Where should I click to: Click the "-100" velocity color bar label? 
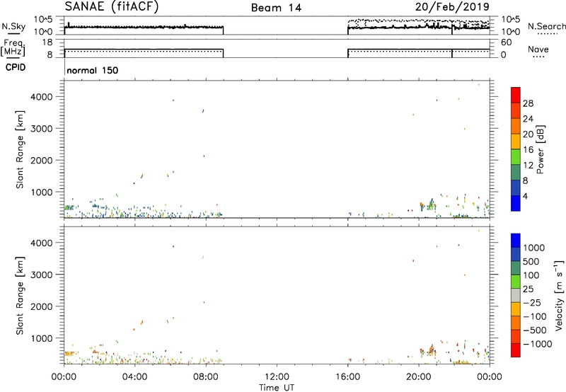tap(535, 316)
